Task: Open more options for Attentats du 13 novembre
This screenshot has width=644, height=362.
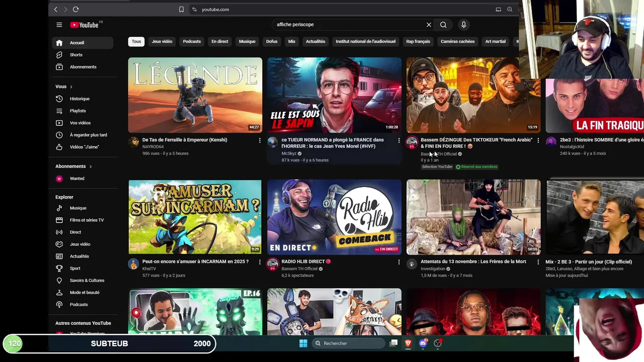Action: 538,262
